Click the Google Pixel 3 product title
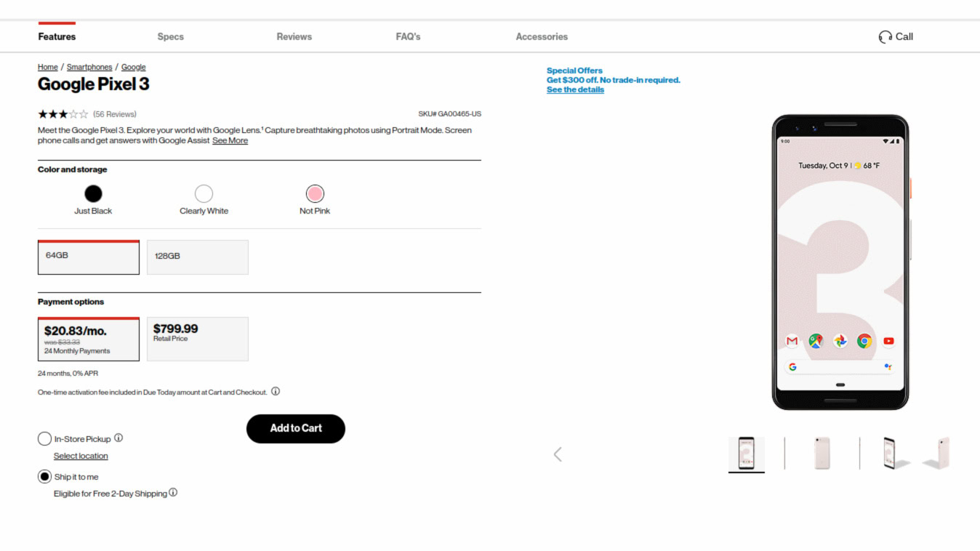The height and width of the screenshot is (551, 980). tap(93, 84)
